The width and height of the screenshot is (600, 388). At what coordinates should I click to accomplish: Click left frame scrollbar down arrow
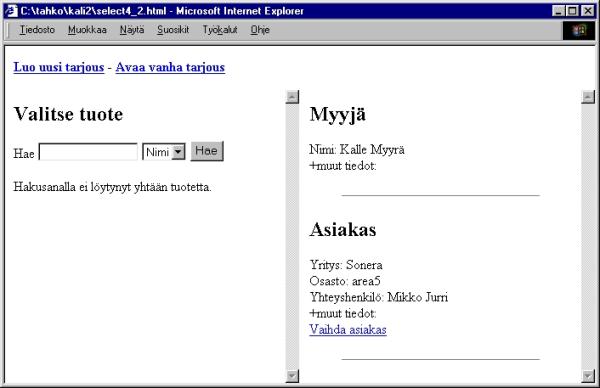tap(292, 376)
